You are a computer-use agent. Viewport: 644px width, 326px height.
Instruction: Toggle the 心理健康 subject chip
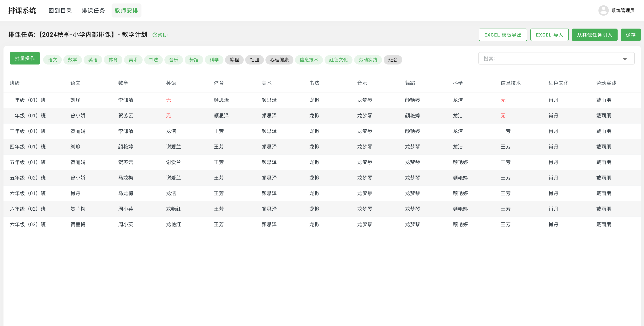pos(279,60)
